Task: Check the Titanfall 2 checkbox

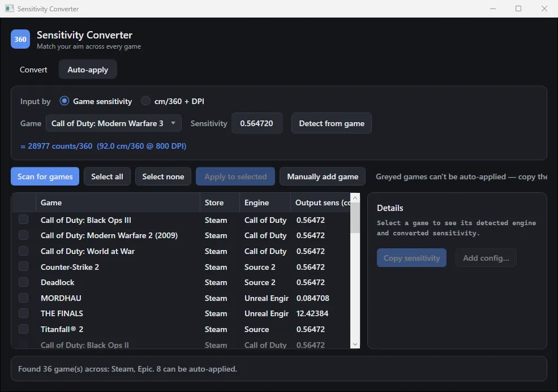Action: (x=24, y=329)
